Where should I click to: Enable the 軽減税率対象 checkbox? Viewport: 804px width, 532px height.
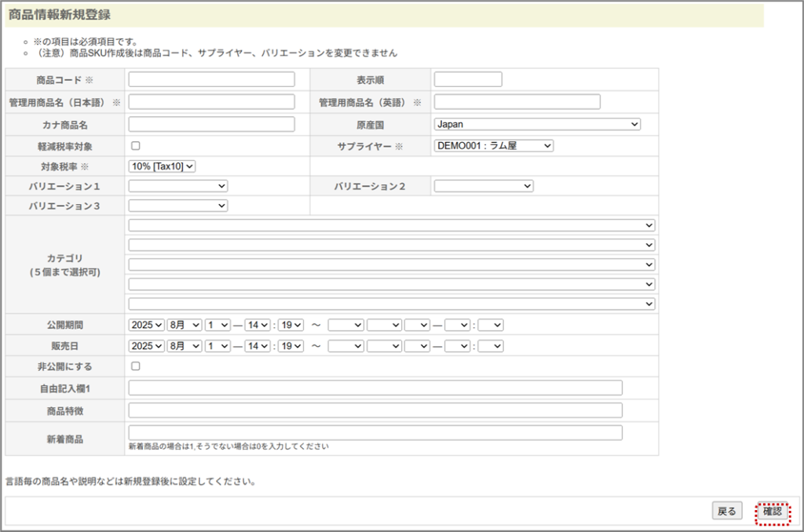[136, 146]
